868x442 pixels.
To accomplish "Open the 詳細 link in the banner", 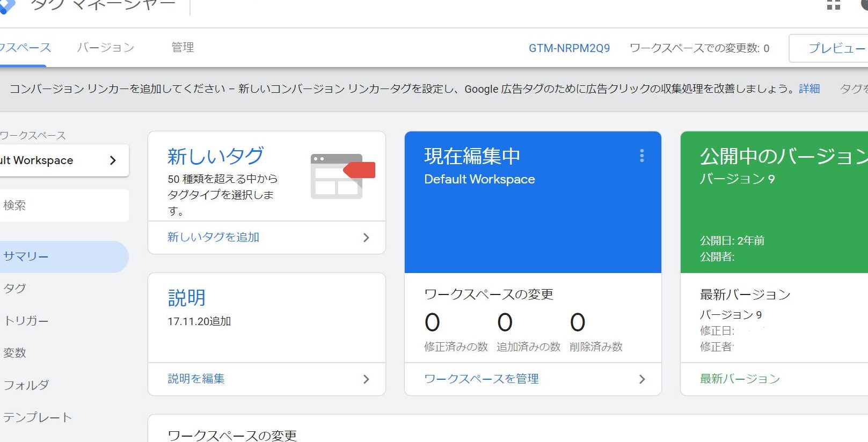I will tap(809, 89).
